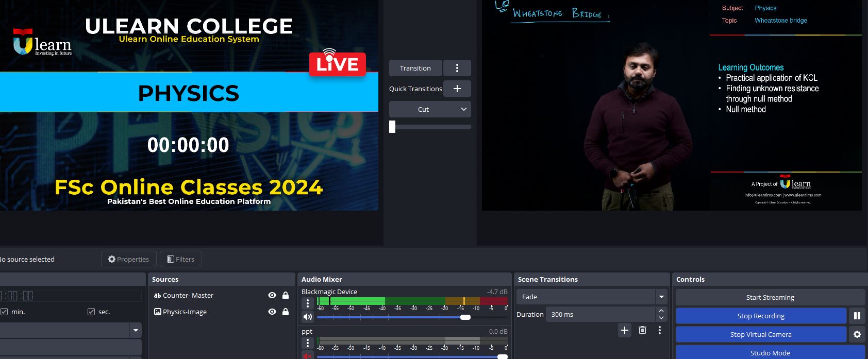Click the Audio Mixer panel header

click(404, 279)
